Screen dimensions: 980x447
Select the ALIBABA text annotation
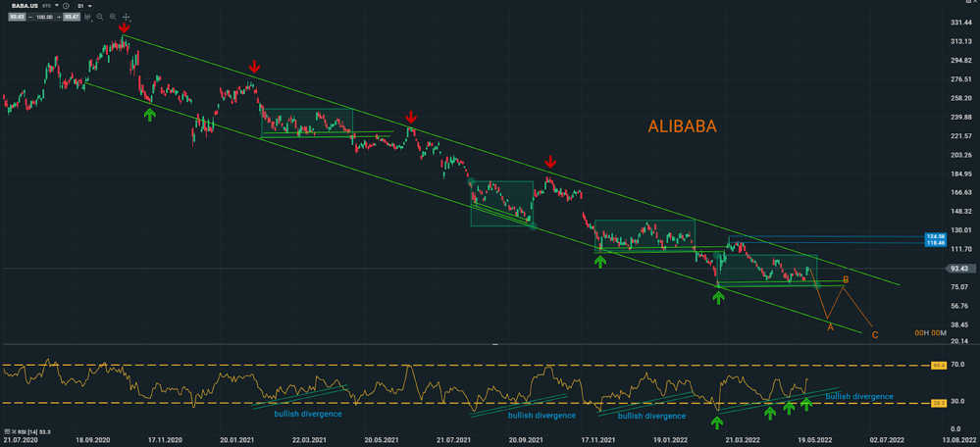(x=682, y=126)
